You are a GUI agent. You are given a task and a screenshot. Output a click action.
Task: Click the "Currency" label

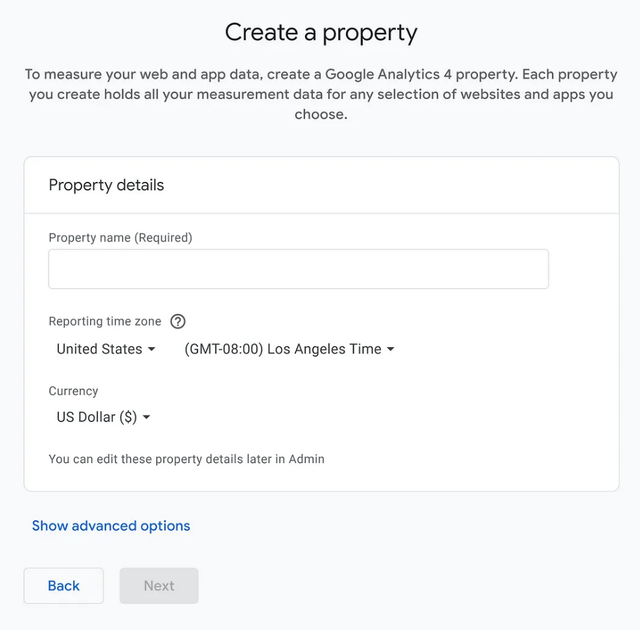coord(73,391)
